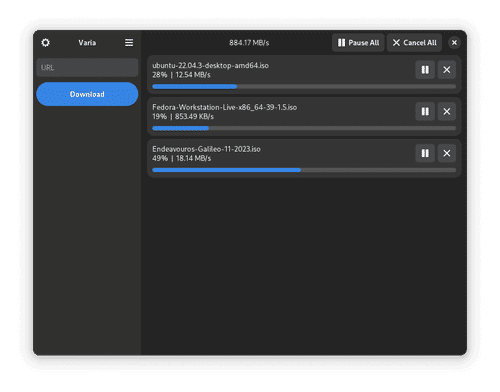Click the Endeavouros download progress bar
Screen dimensions: 500x392
[x=304, y=170]
